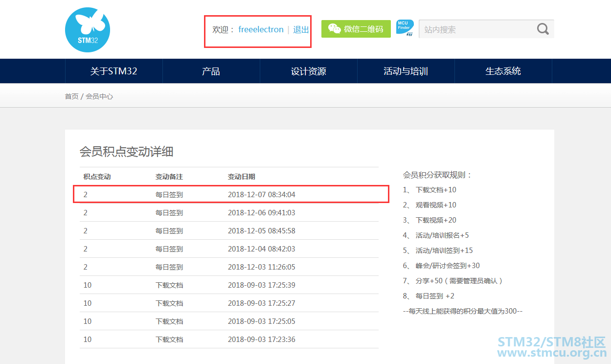Click the WeChat icon on green button
The width and height of the screenshot is (611, 364).
point(335,29)
